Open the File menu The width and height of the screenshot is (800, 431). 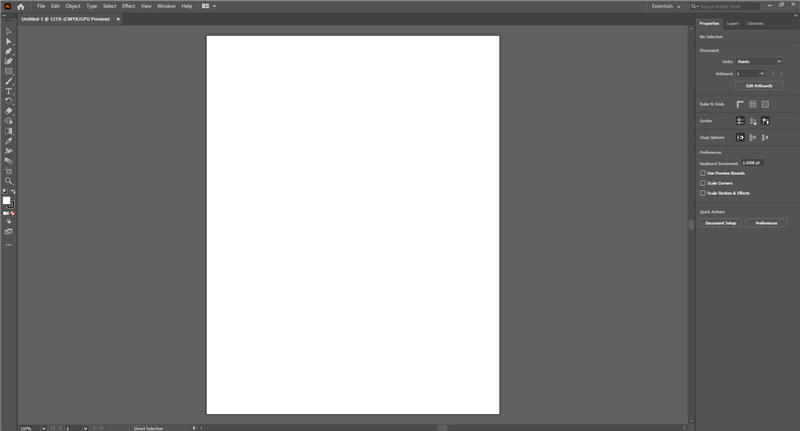click(x=41, y=6)
